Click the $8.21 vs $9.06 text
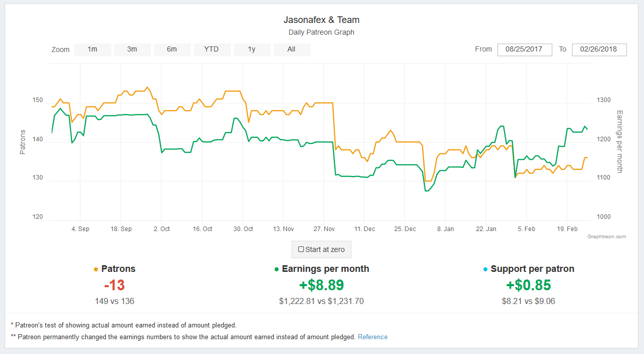The height and width of the screenshot is (354, 644). (529, 301)
